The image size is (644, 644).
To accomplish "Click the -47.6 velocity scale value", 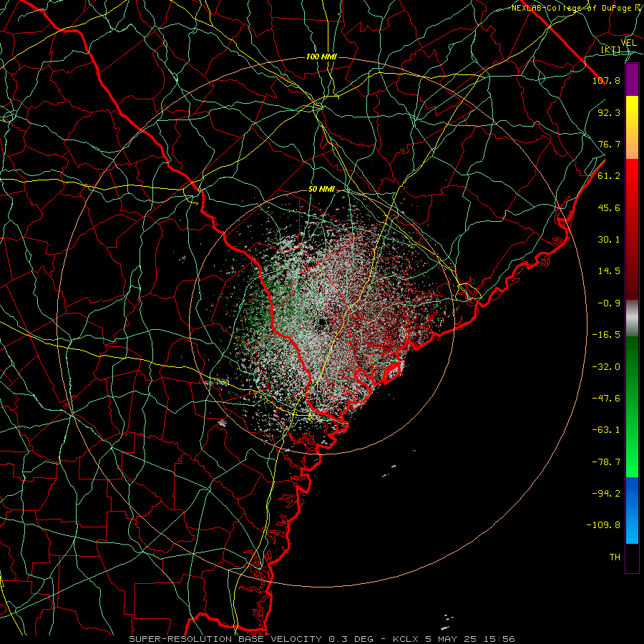I will [x=606, y=399].
